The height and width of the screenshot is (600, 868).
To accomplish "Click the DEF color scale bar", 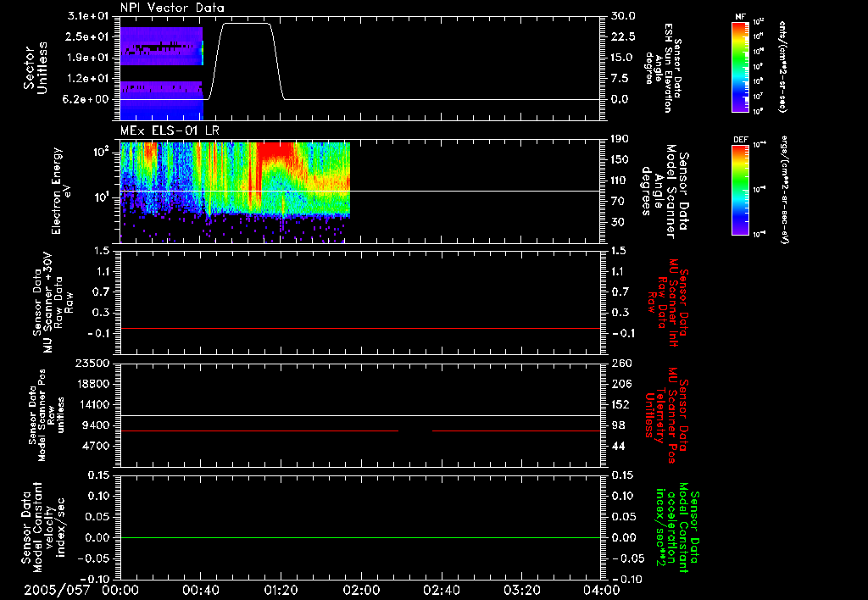I will pyautogui.click(x=741, y=189).
